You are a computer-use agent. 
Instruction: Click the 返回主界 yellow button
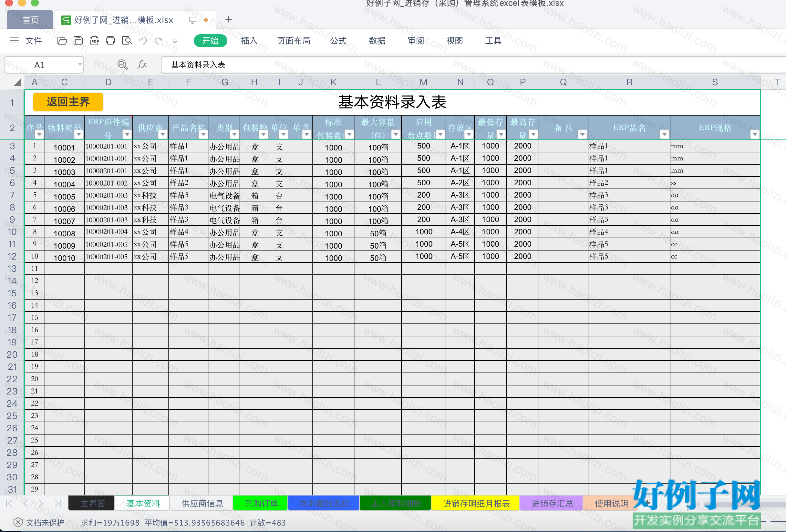click(x=68, y=102)
